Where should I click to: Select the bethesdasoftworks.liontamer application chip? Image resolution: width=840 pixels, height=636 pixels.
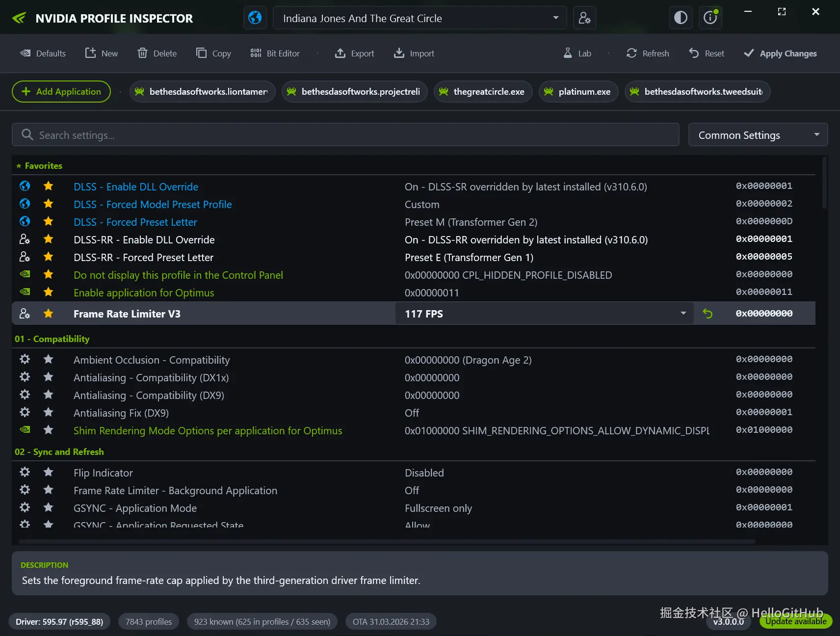202,92
